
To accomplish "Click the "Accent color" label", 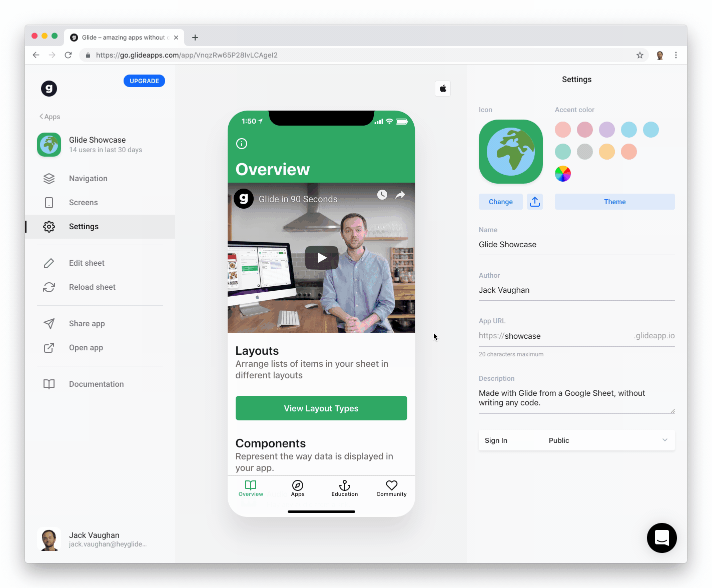I will [574, 110].
